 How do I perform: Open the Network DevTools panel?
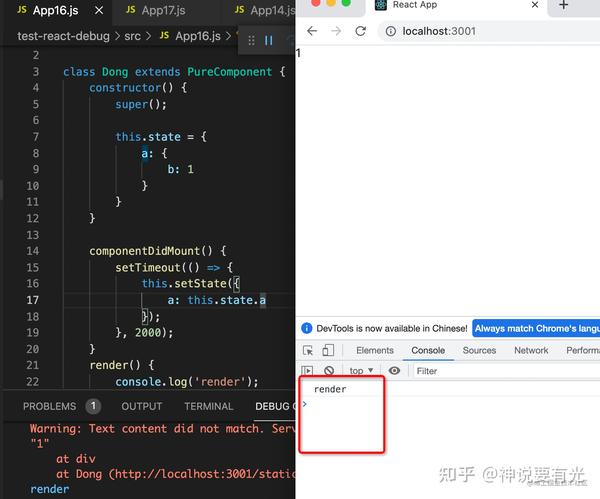(x=531, y=350)
